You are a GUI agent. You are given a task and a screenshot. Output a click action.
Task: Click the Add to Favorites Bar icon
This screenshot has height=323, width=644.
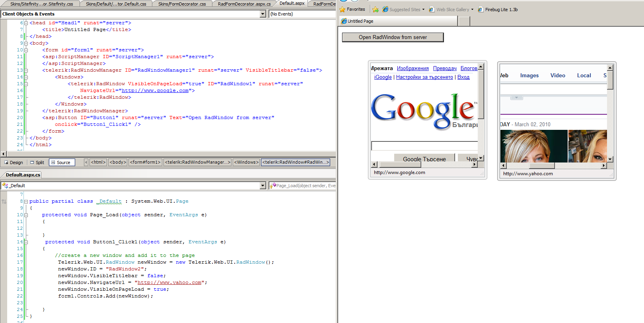pos(375,9)
